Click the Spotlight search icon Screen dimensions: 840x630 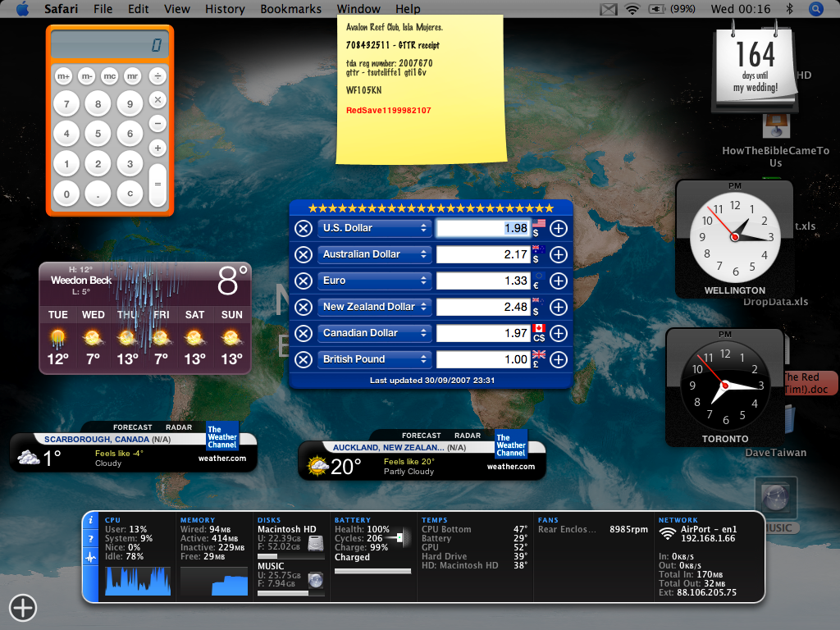(816, 8)
